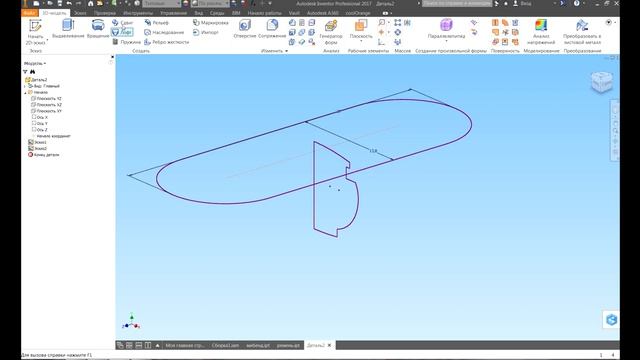640x360 pixels.
Task: Click the Undo arrow in quick access toolbar
Action: [x=69, y=3]
